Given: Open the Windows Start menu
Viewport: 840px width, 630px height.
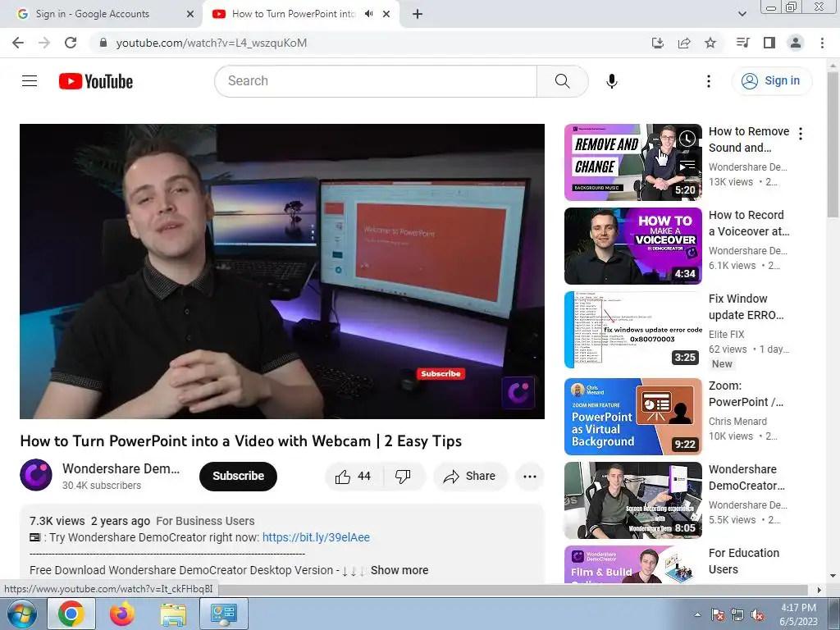Looking at the screenshot, I should pyautogui.click(x=21, y=614).
